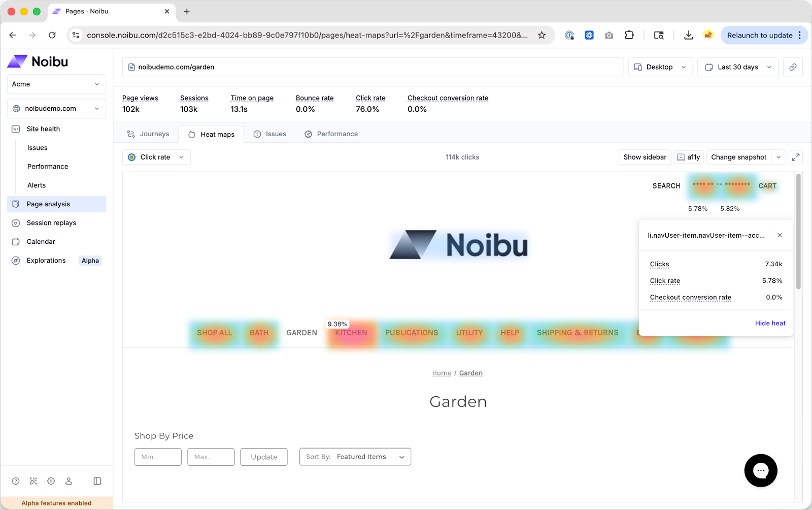Hide heat using the Hide heat link
This screenshot has height=510, width=812.
770,323
